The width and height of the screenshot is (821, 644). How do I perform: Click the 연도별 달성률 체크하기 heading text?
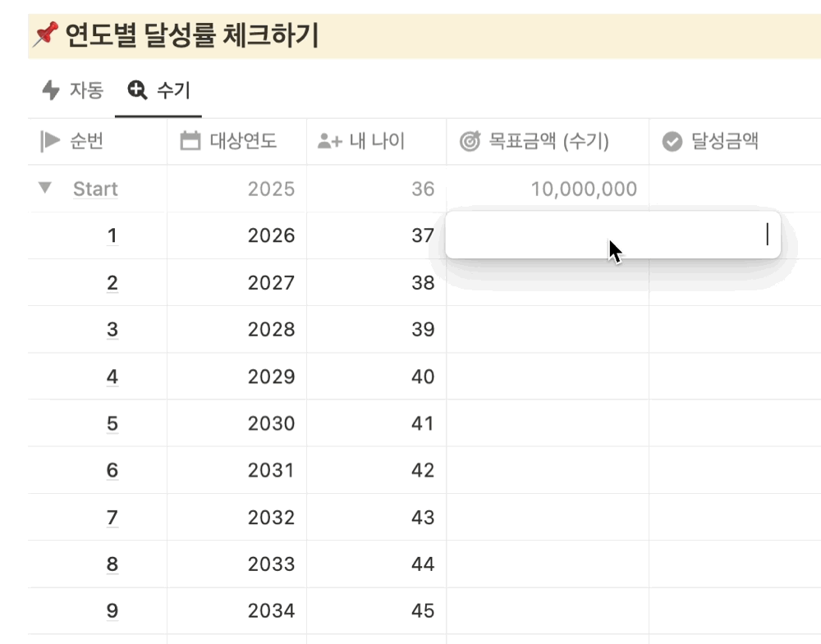[x=192, y=35]
